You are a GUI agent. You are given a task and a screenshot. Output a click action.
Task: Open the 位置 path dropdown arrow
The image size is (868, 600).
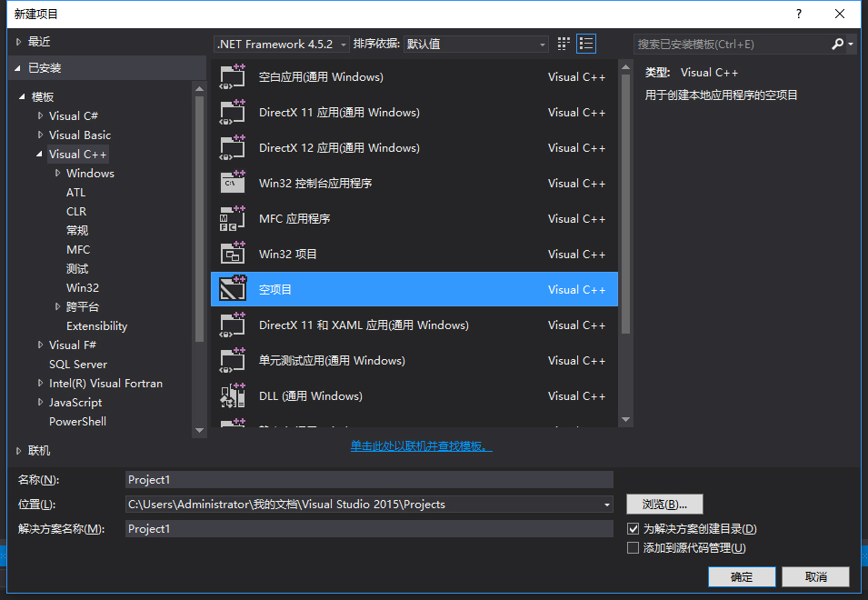click(607, 505)
